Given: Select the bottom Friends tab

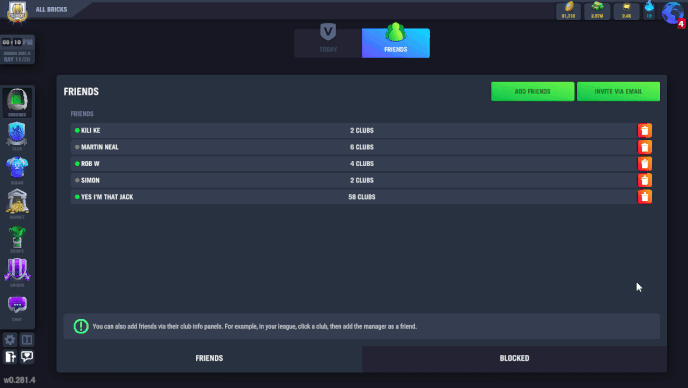Looking at the screenshot, I should [x=209, y=359].
